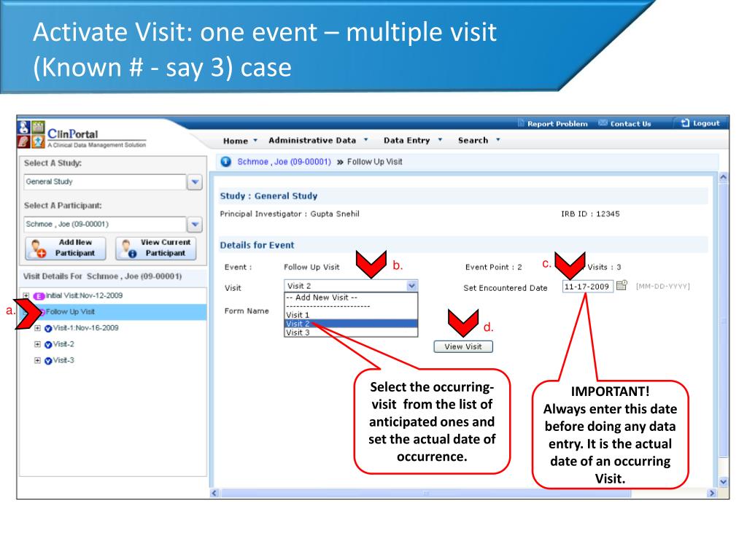Click the View Visit button
This screenshot has height=560, width=747.
pos(463,346)
